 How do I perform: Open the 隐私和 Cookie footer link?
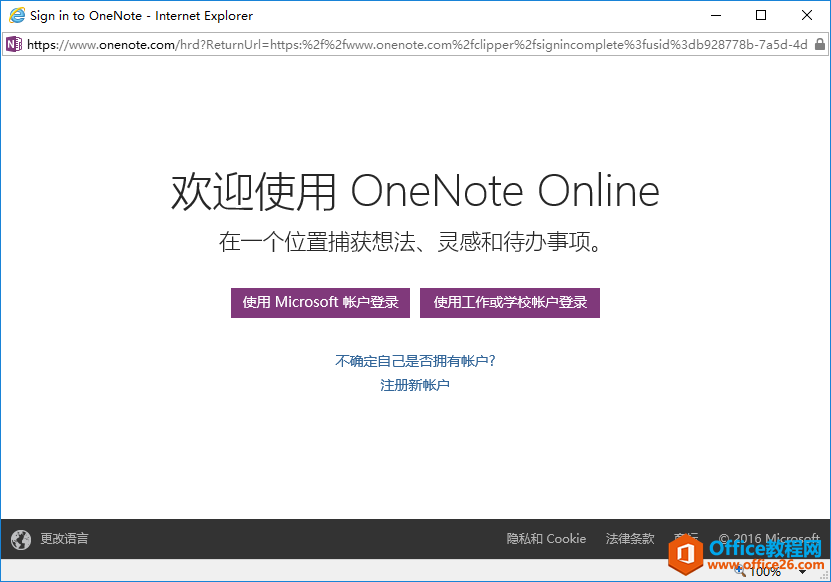(x=546, y=538)
